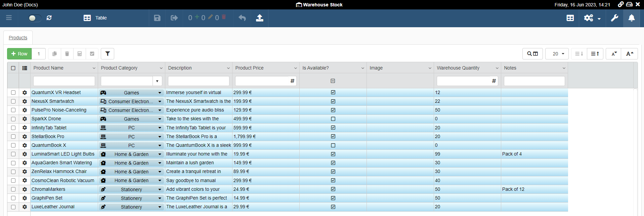Check the QuantumBook X availability checkbox
This screenshot has width=644, height=216.
[x=333, y=145]
